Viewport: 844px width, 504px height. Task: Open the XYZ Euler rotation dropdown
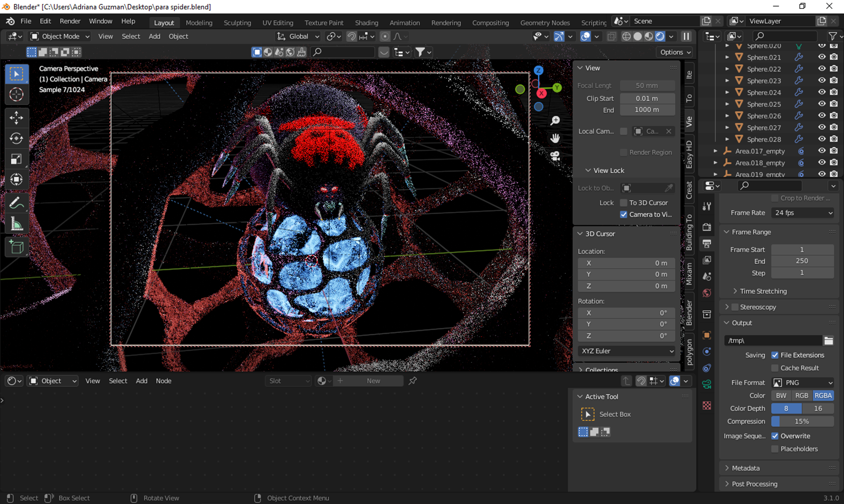tap(626, 351)
